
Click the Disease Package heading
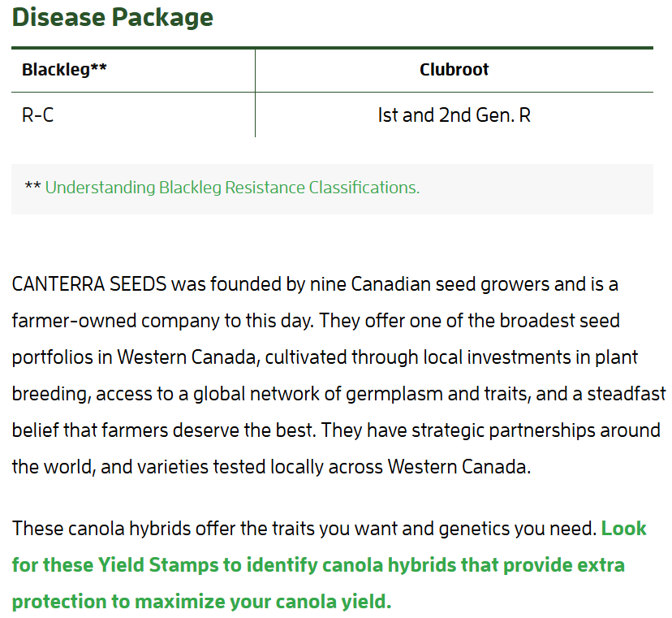(x=113, y=17)
